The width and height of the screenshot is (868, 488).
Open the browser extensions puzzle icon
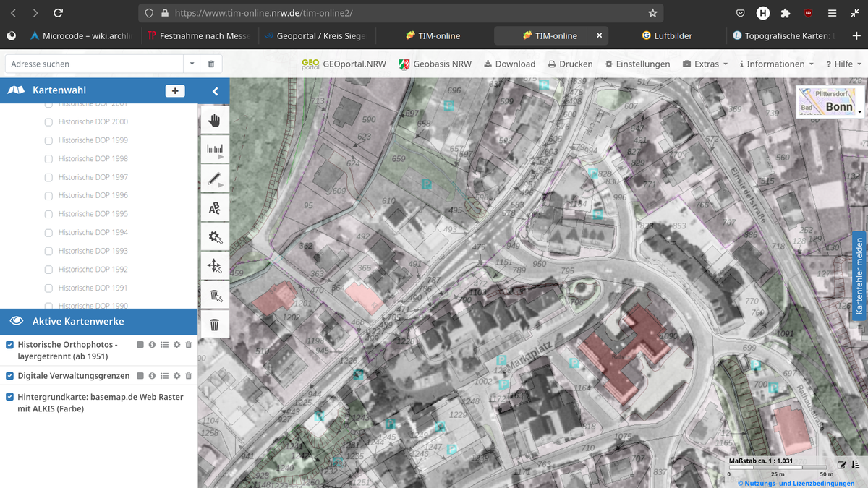[x=786, y=13]
